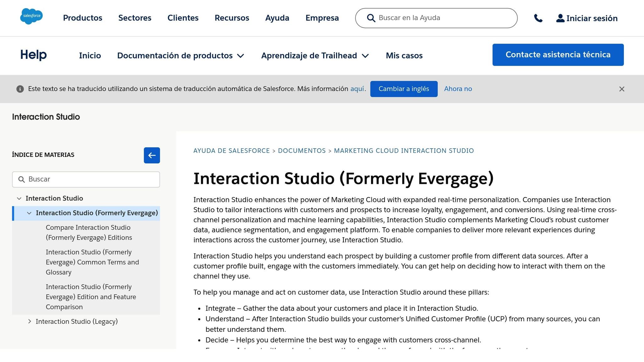Open Compare Interaction Studio Editions item

89,233
